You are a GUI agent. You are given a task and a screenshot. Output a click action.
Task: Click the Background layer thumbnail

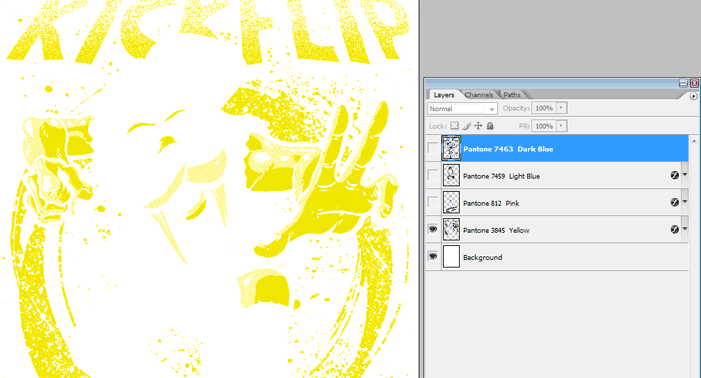click(451, 256)
